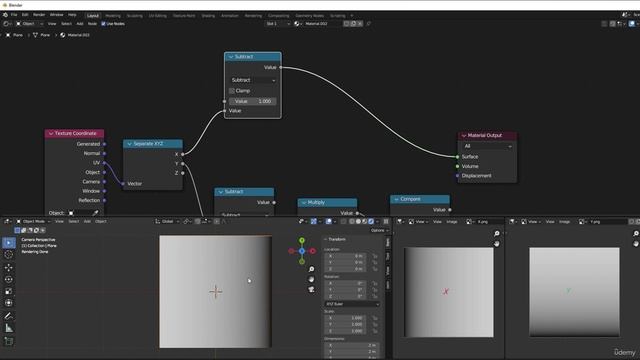Click zoom icon in X.png image editor
The image size is (640, 360).
pyautogui.click(x=497, y=233)
